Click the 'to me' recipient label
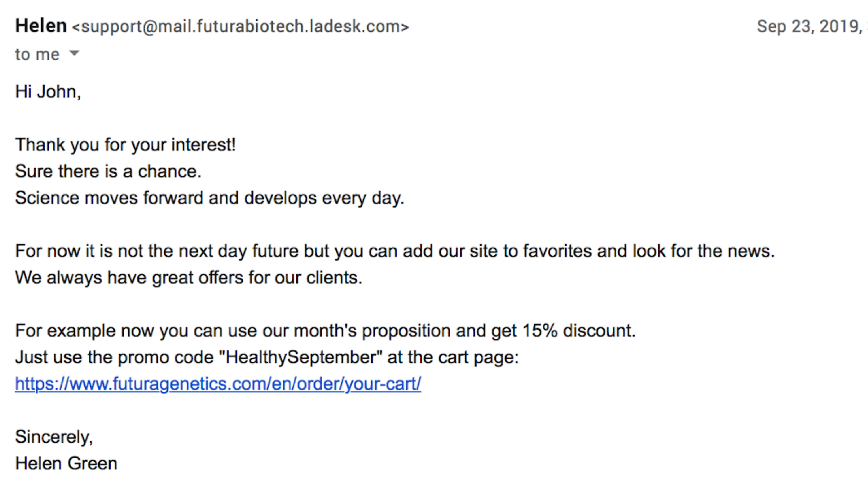 click(x=37, y=54)
